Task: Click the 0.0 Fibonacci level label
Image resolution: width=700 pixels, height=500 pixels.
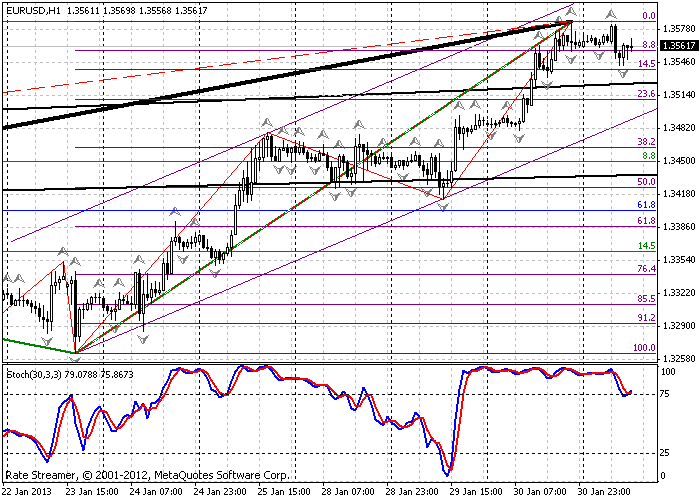Action: 649,16
